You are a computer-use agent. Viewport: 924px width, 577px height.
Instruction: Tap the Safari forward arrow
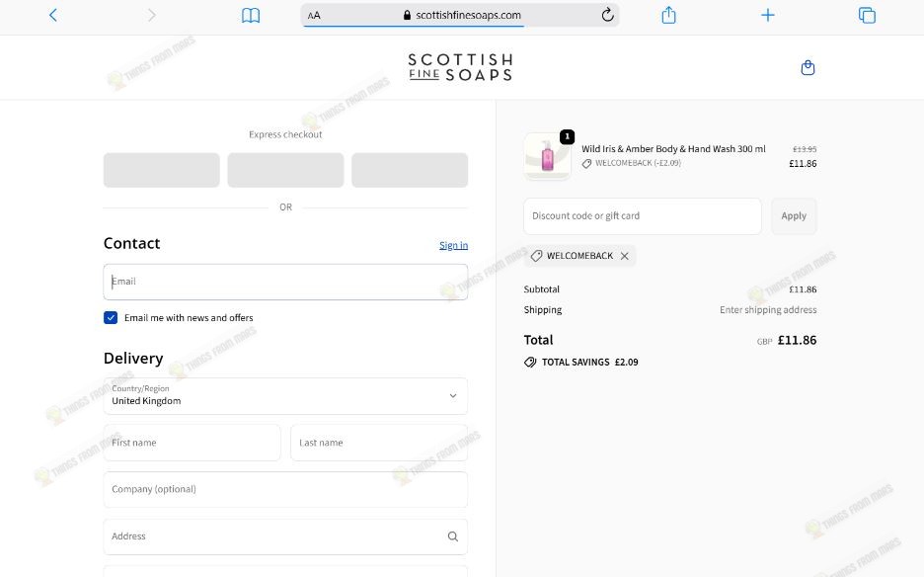[x=151, y=15]
